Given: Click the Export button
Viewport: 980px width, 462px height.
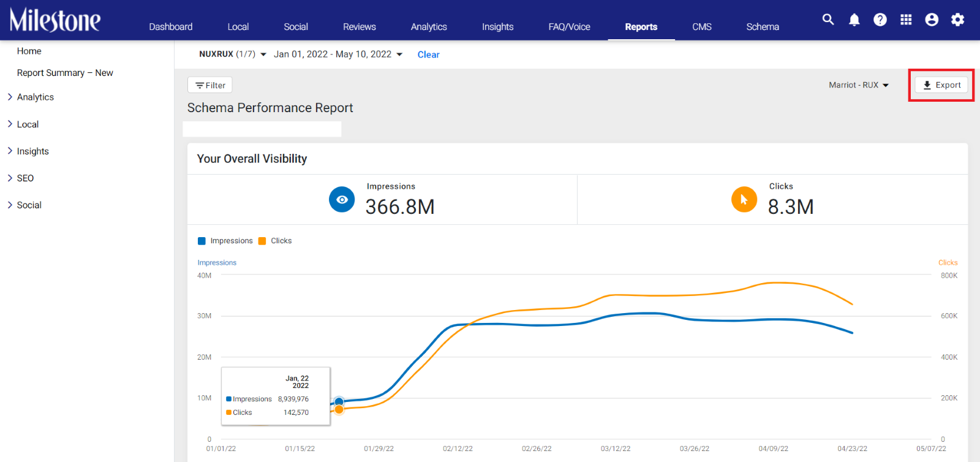Looking at the screenshot, I should coord(941,85).
